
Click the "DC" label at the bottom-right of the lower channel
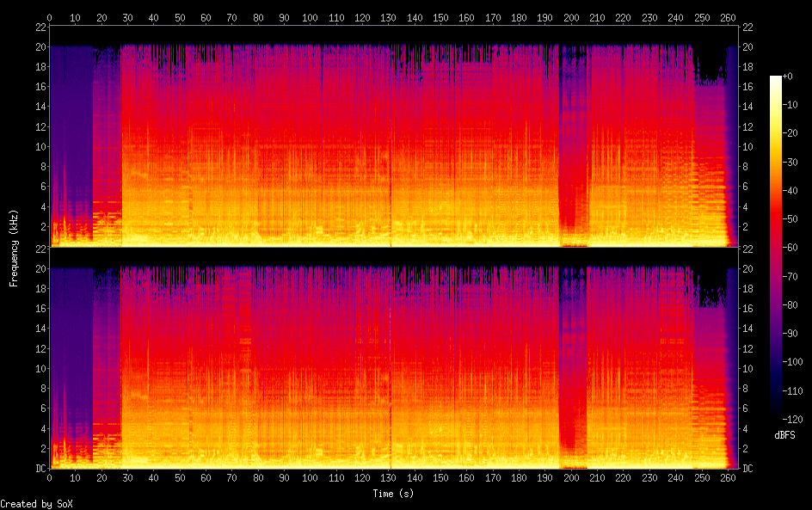click(747, 469)
